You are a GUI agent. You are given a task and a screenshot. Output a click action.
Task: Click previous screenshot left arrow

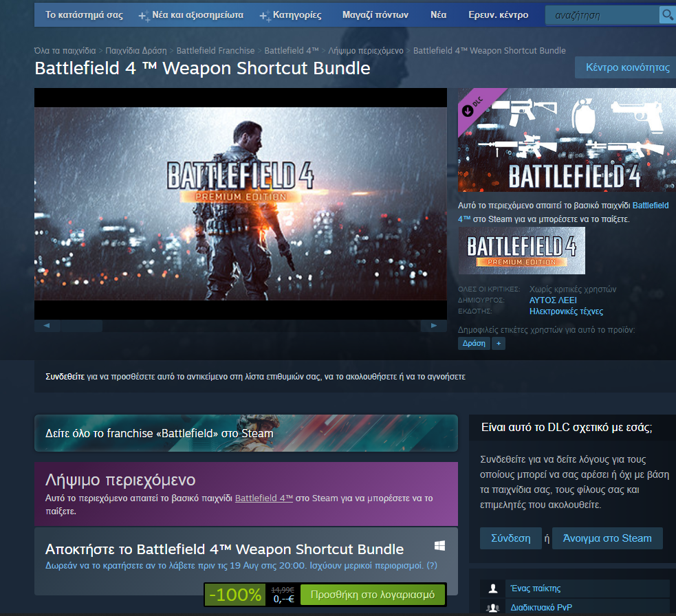pos(47,325)
